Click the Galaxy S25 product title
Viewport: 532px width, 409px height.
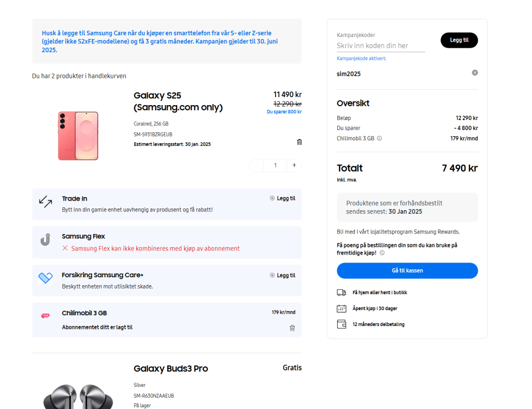pos(178,101)
